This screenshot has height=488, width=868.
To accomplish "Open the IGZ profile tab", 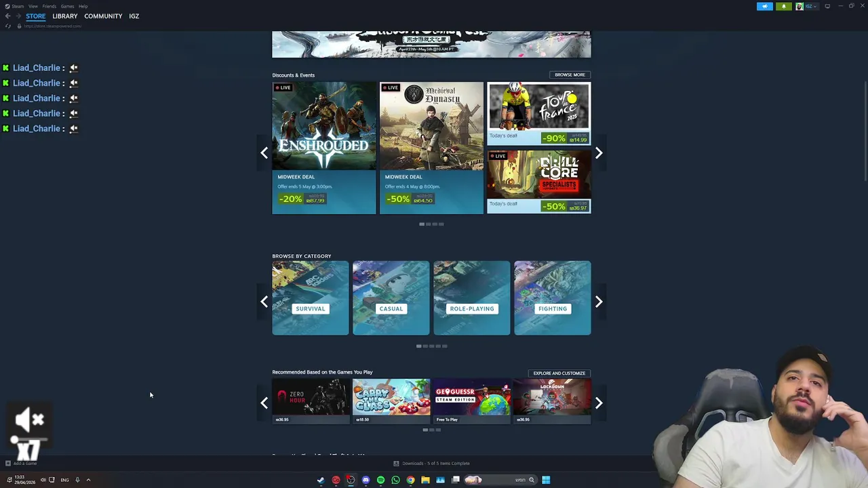I will (134, 16).
